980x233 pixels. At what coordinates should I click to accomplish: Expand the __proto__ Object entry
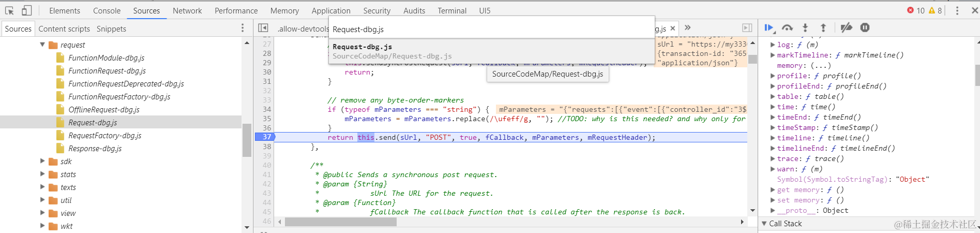click(x=773, y=210)
